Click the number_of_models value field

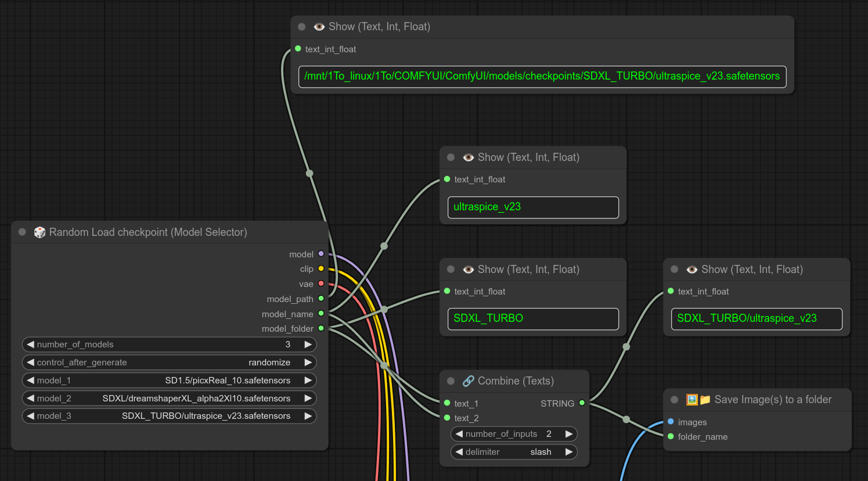coord(169,344)
